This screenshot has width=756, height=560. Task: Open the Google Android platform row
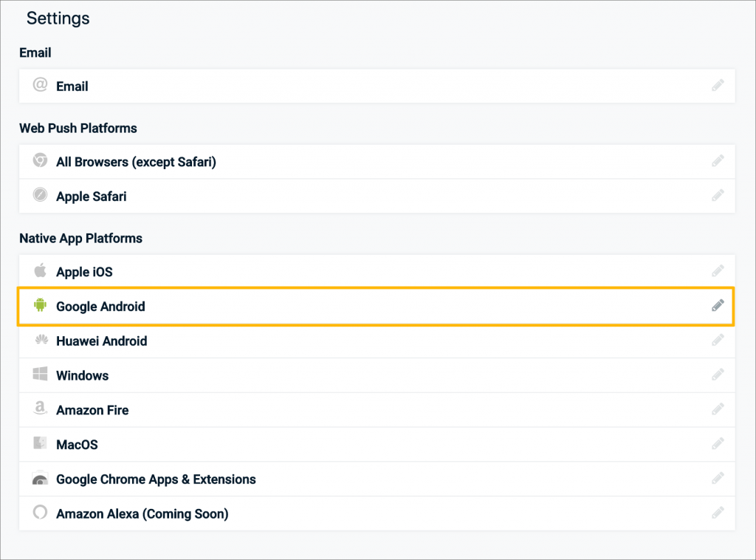tap(100, 307)
